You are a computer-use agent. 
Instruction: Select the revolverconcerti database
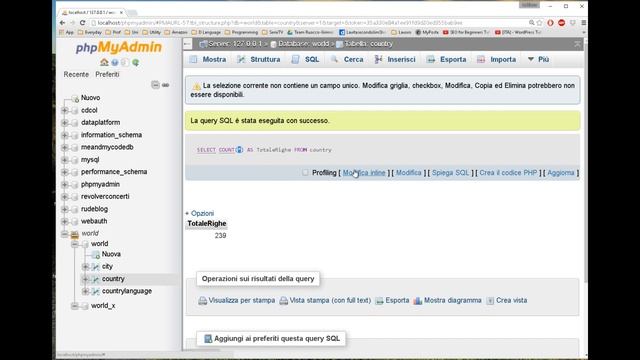pyautogui.click(x=105, y=196)
